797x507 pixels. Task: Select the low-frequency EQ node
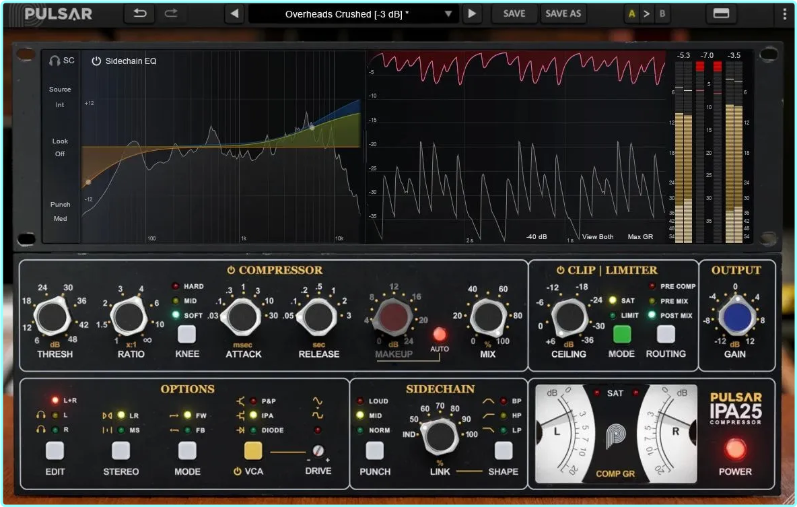pyautogui.click(x=88, y=182)
